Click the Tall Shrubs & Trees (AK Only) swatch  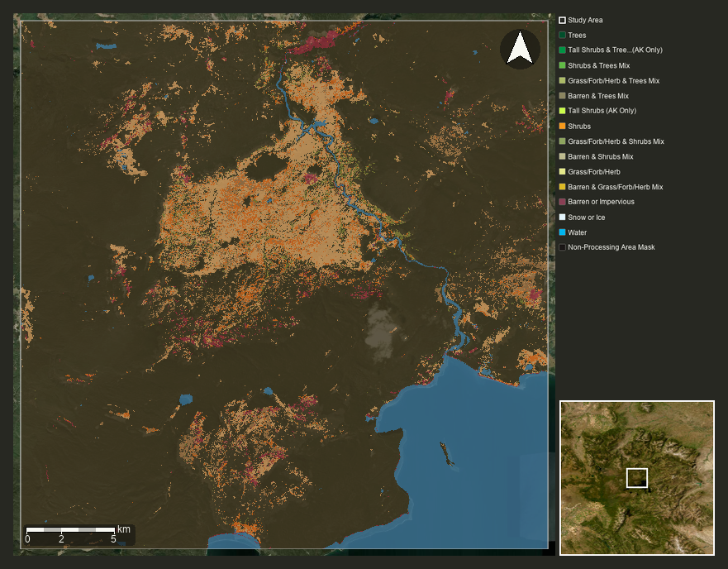(562, 50)
